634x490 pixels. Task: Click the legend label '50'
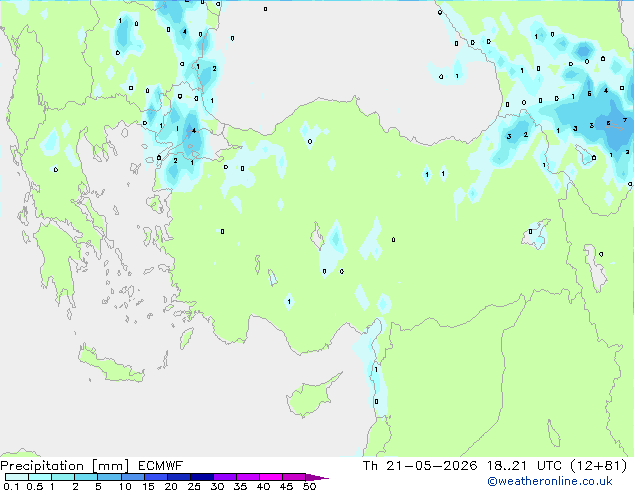click(x=309, y=486)
